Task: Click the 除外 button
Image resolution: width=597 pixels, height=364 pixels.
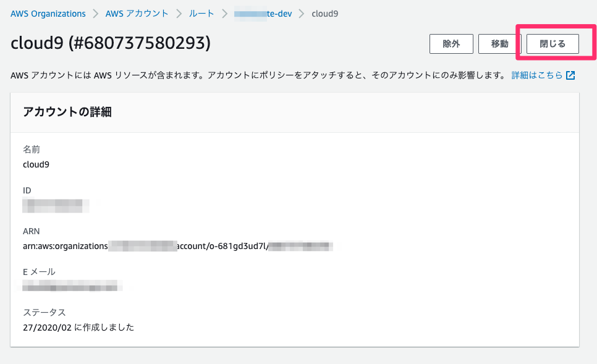Action: (451, 44)
